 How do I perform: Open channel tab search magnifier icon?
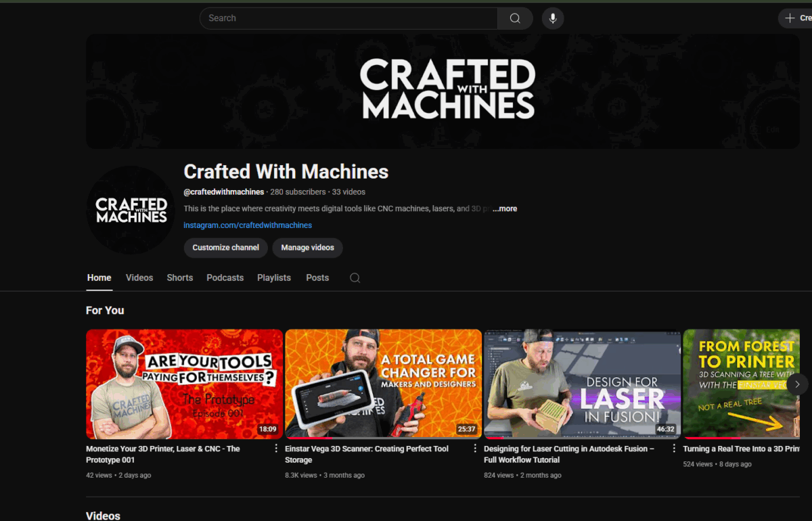click(x=355, y=278)
